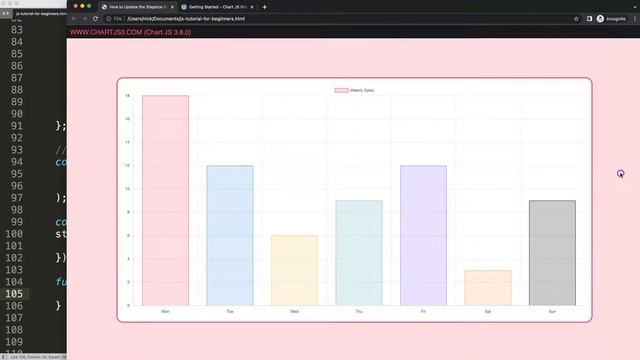Click line number 105 in the editor
Screen dimensions: 640x360
coord(14,294)
